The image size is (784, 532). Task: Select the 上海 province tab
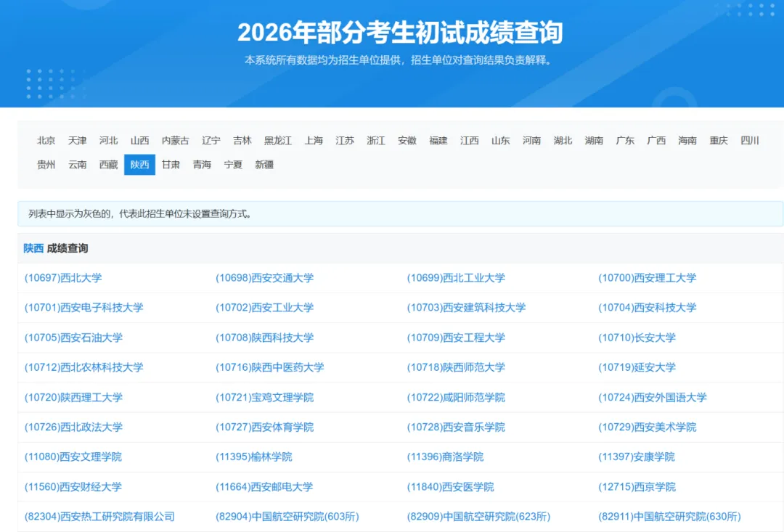pos(314,141)
